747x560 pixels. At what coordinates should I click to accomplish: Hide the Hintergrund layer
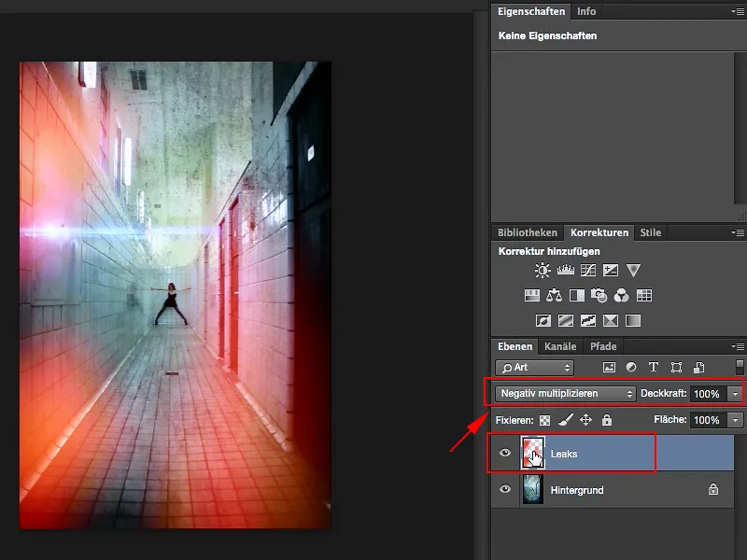tap(505, 489)
